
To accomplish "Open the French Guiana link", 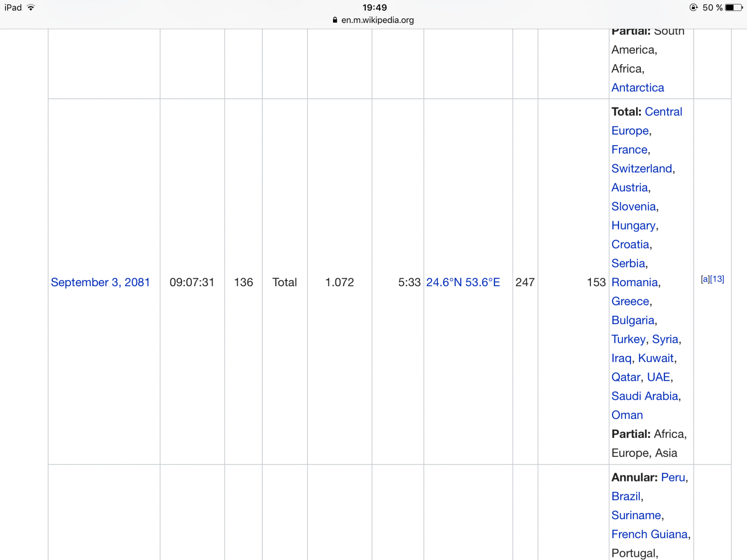I will (x=650, y=534).
